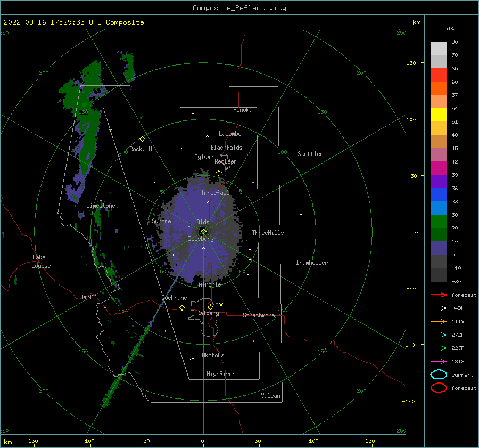The width and height of the screenshot is (479, 448).
Task: Click the Ponoka label
Action: click(243, 110)
